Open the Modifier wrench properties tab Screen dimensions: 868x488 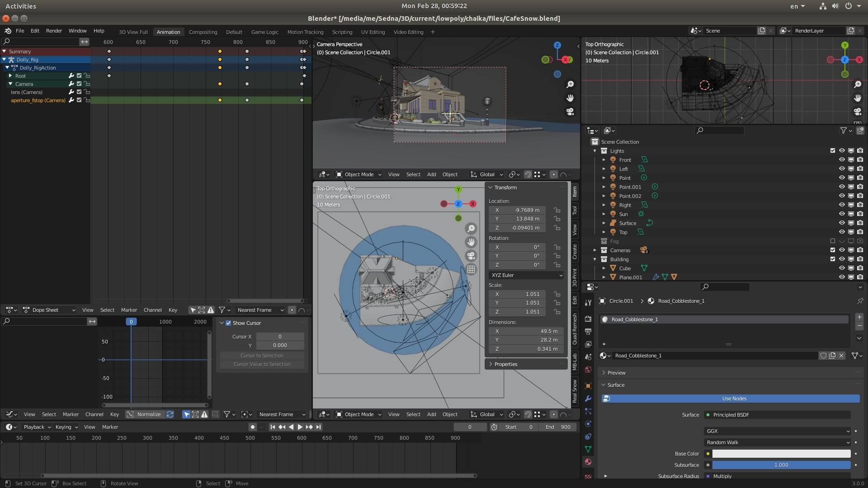tap(588, 399)
